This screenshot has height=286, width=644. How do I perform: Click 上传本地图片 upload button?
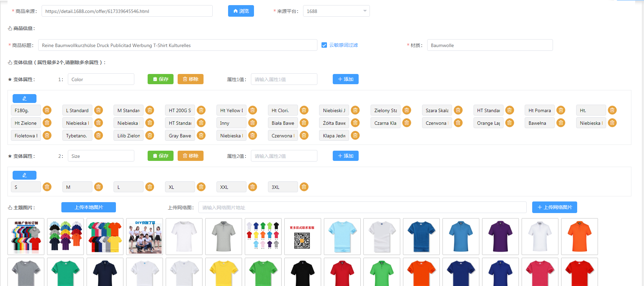[89, 207]
